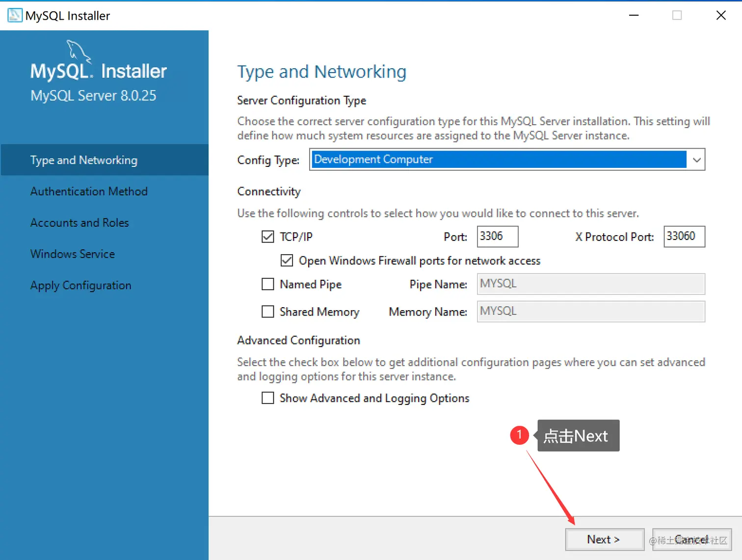Click the Memory Name label
This screenshot has height=560, width=742.
point(428,312)
